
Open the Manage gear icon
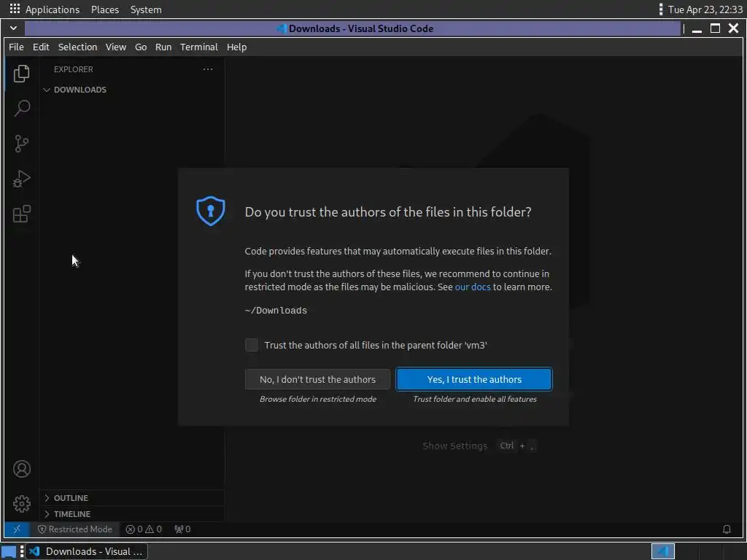pos(21,504)
